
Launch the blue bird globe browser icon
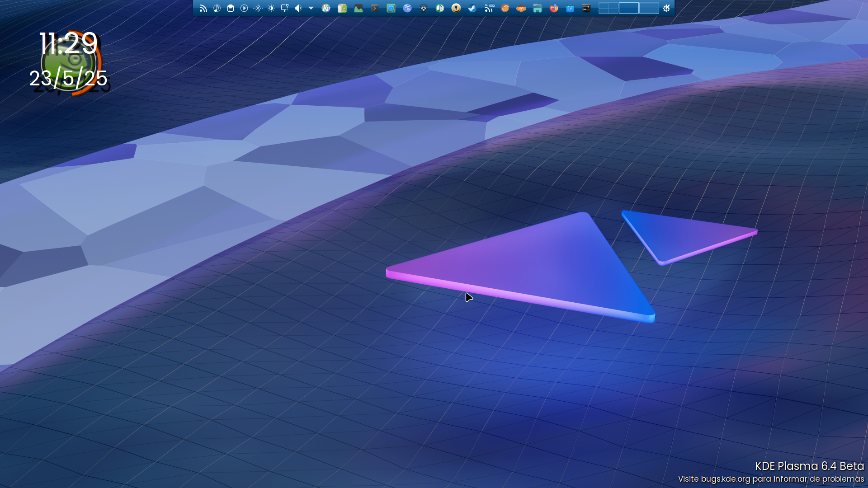(407, 8)
